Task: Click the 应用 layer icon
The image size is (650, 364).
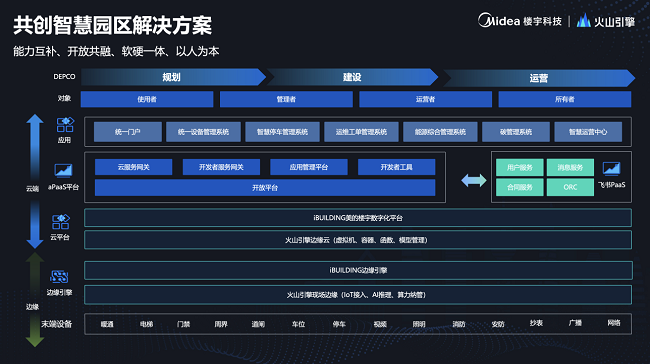Action: tap(65, 124)
